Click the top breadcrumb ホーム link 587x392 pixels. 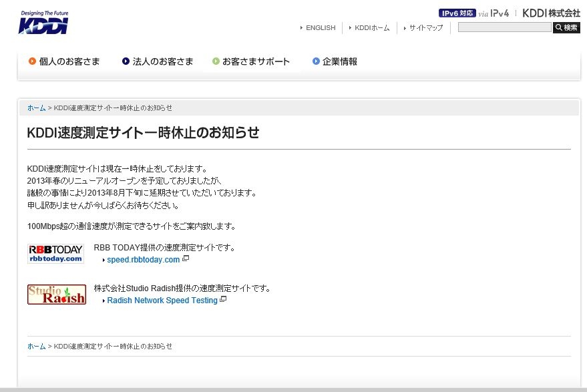36,108
